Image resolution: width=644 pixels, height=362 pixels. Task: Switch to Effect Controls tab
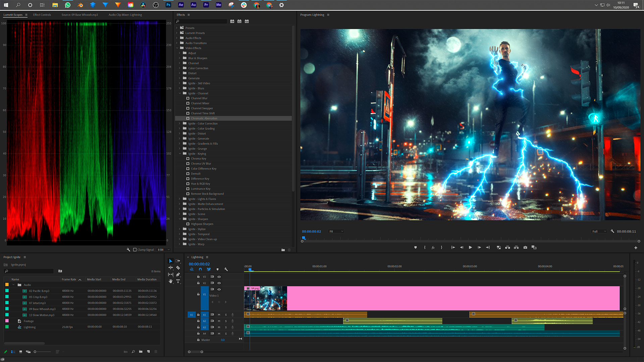coord(42,15)
